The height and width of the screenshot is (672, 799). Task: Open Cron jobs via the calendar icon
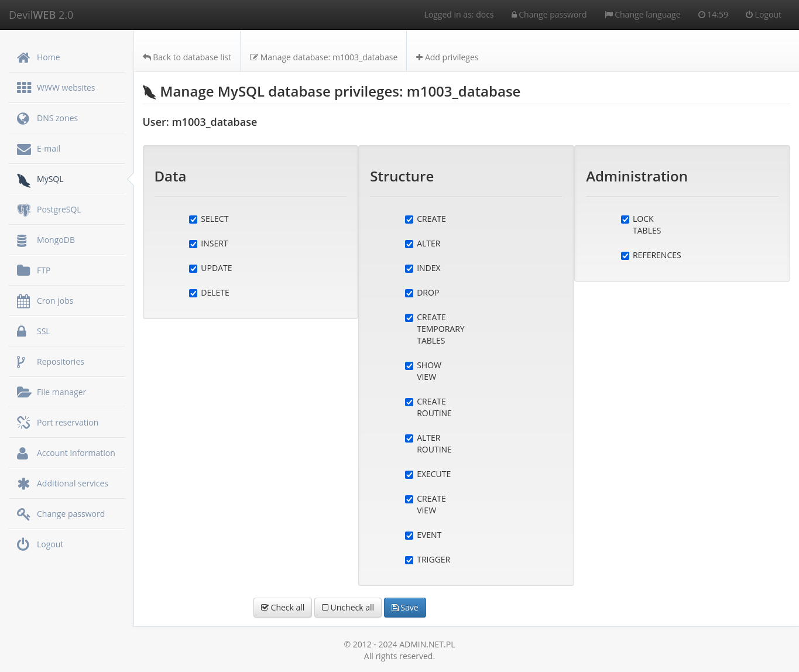click(23, 300)
